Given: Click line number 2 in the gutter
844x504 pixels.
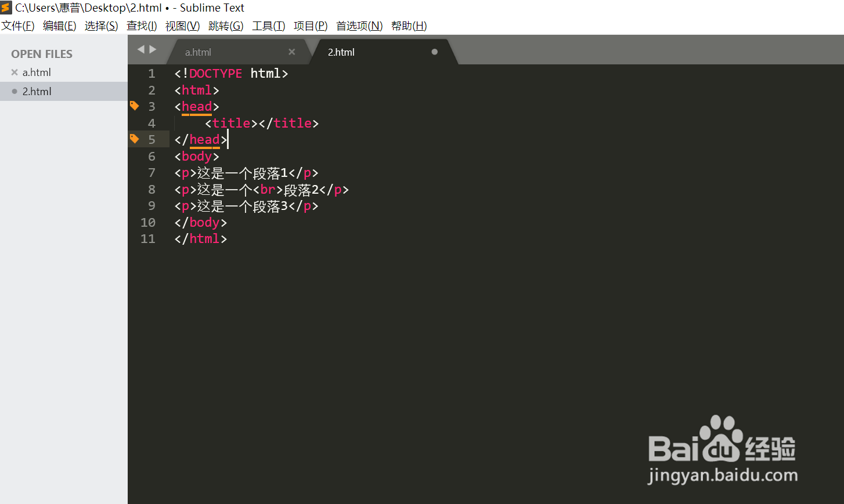Looking at the screenshot, I should 152,90.
